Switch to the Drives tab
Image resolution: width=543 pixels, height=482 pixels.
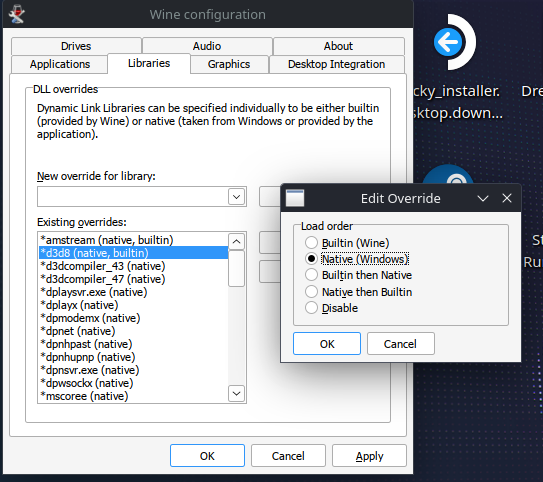76,46
